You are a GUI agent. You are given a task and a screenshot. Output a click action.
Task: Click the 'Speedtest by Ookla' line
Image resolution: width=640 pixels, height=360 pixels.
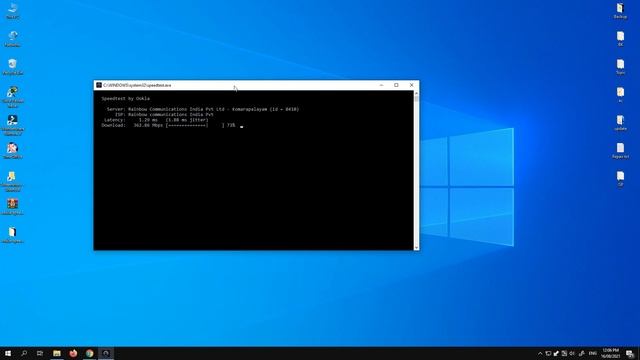pos(126,98)
